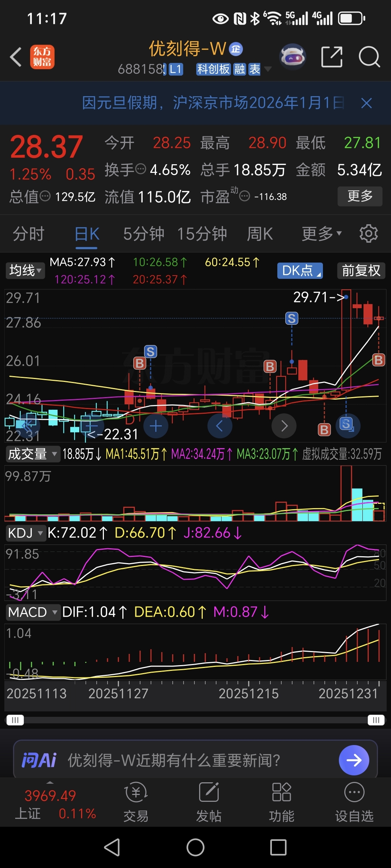Tap the info icon beside 总值
This screenshot has width=391, height=868.
pyautogui.click(x=45, y=196)
